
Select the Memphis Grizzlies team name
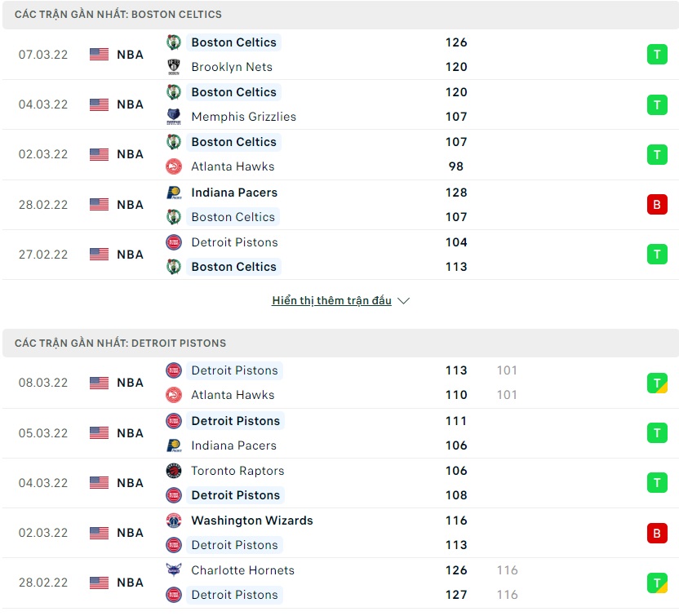coord(243,117)
